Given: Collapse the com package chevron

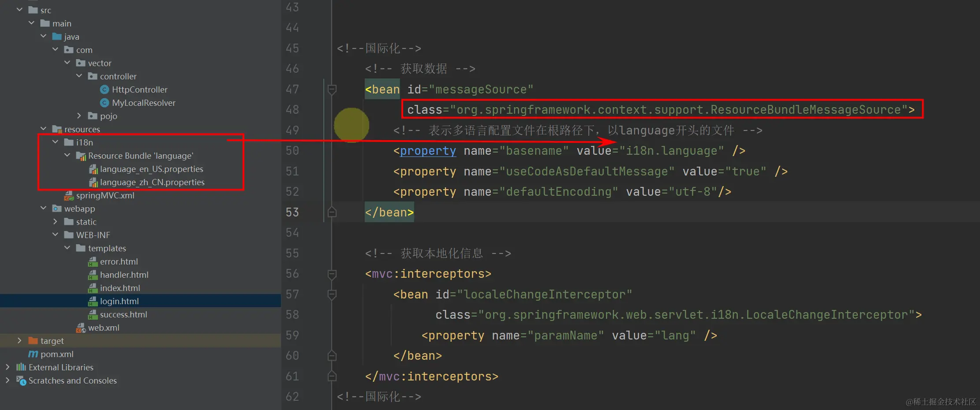Looking at the screenshot, I should (x=55, y=49).
